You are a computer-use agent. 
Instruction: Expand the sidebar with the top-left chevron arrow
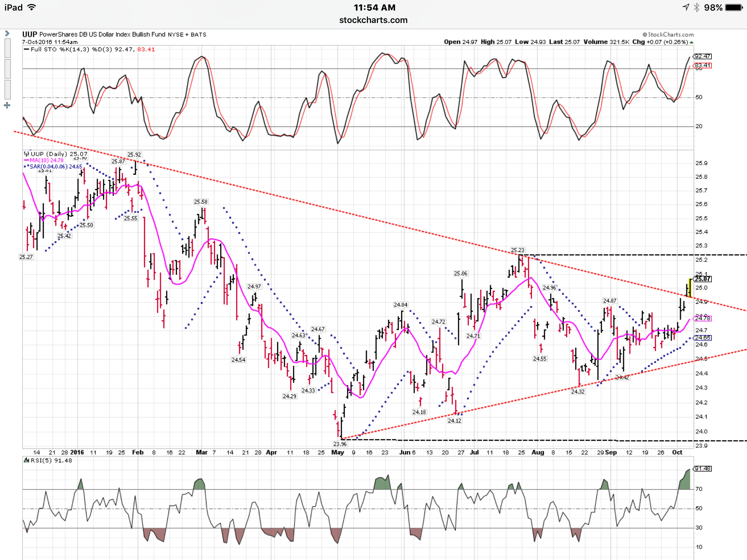point(7,34)
